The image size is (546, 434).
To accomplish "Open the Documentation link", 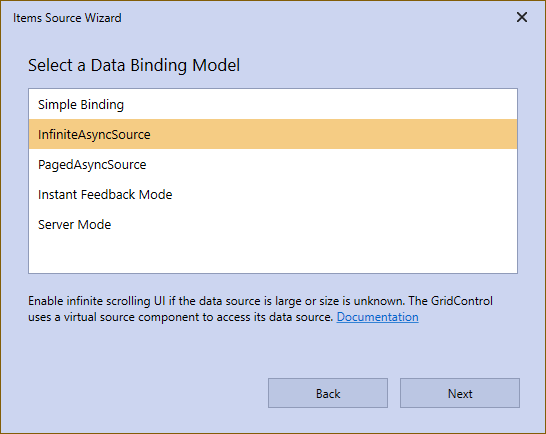I will point(377,317).
